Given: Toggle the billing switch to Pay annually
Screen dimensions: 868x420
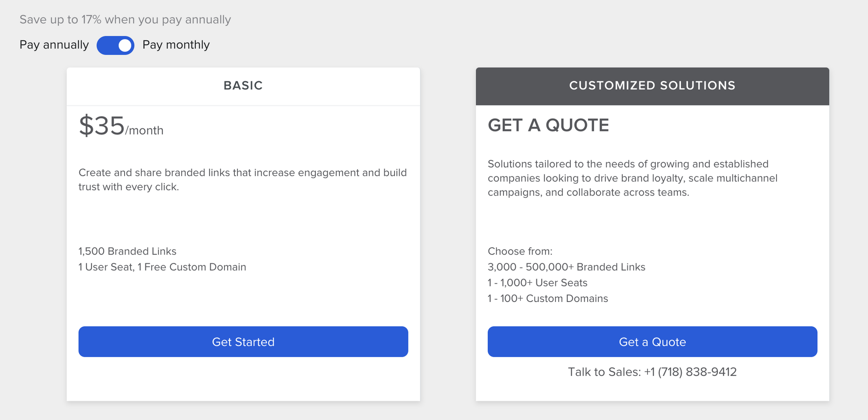Looking at the screenshot, I should coord(115,45).
